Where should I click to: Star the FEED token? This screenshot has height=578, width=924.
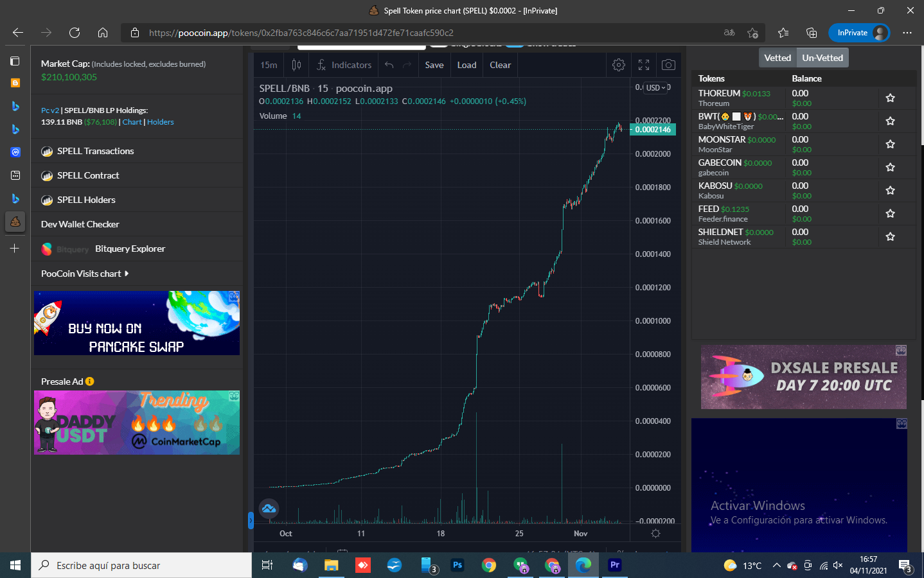[x=890, y=214]
